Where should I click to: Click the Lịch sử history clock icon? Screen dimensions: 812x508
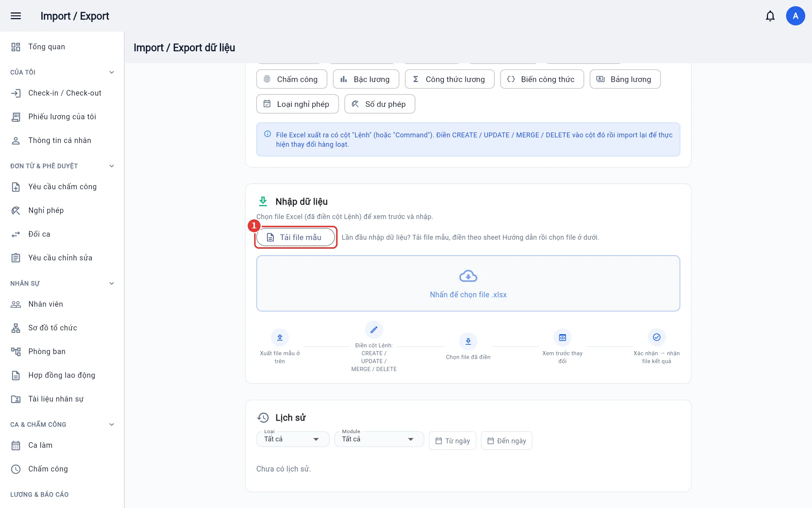click(263, 417)
